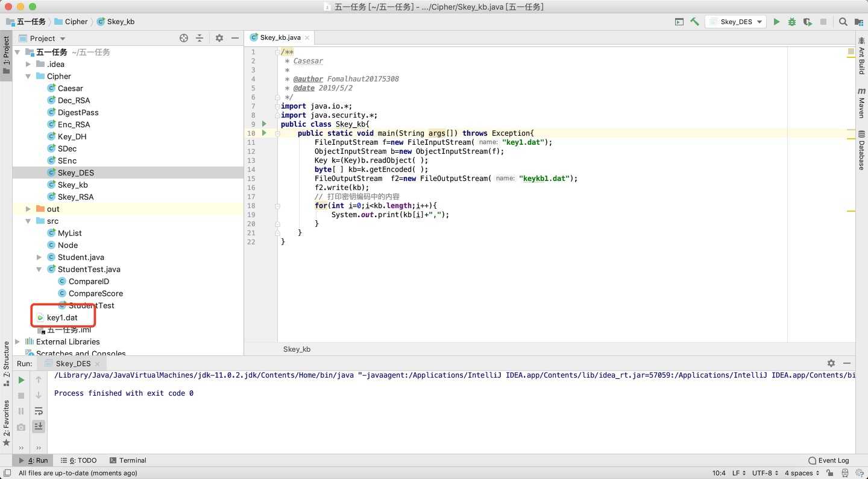Open 2: Favorites side tab

pyautogui.click(x=6, y=423)
